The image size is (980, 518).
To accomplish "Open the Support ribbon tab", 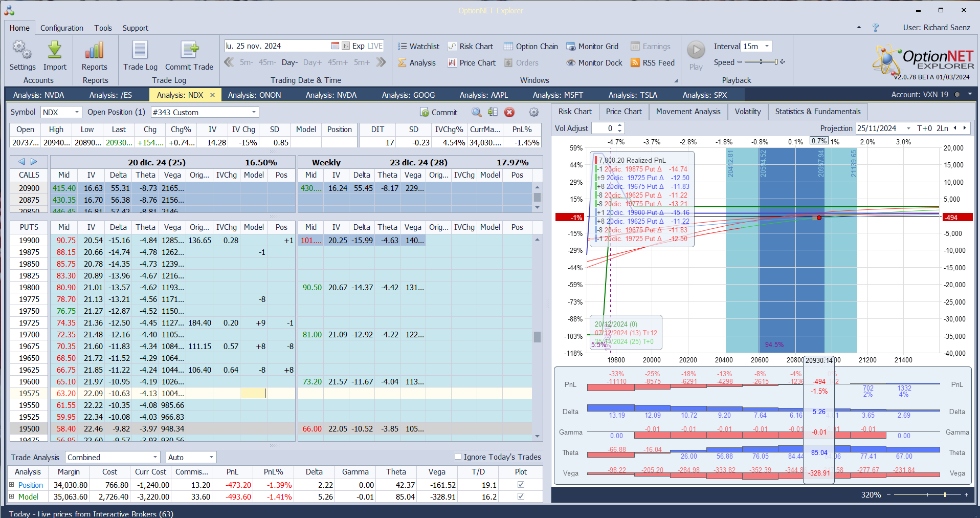I will tap(135, 28).
